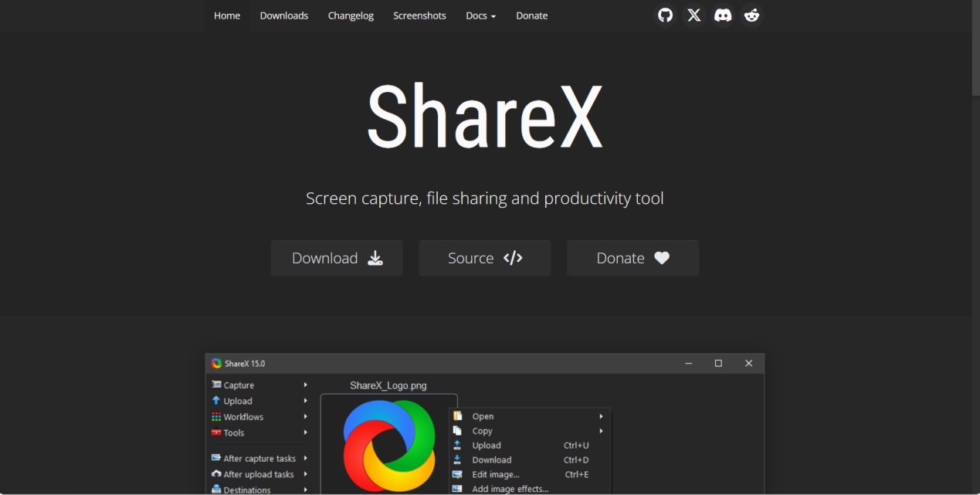Click the ShareX 15.0 title bar logo icon
This screenshot has height=495, width=980.
(x=216, y=363)
